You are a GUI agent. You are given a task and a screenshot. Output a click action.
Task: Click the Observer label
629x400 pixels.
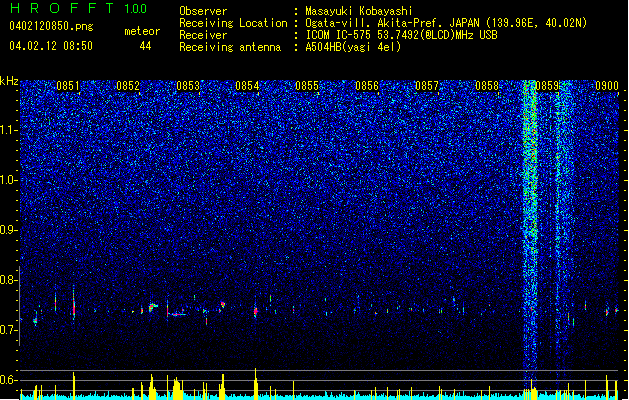pos(203,11)
